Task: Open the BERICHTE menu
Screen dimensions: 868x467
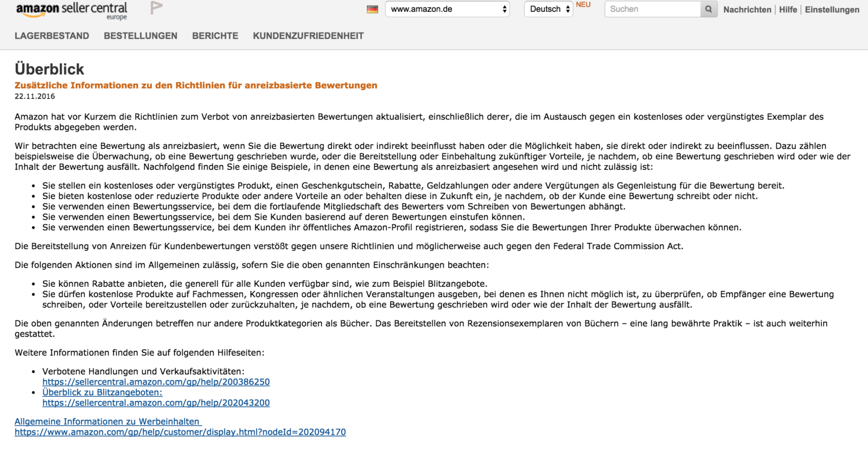Action: [x=215, y=36]
